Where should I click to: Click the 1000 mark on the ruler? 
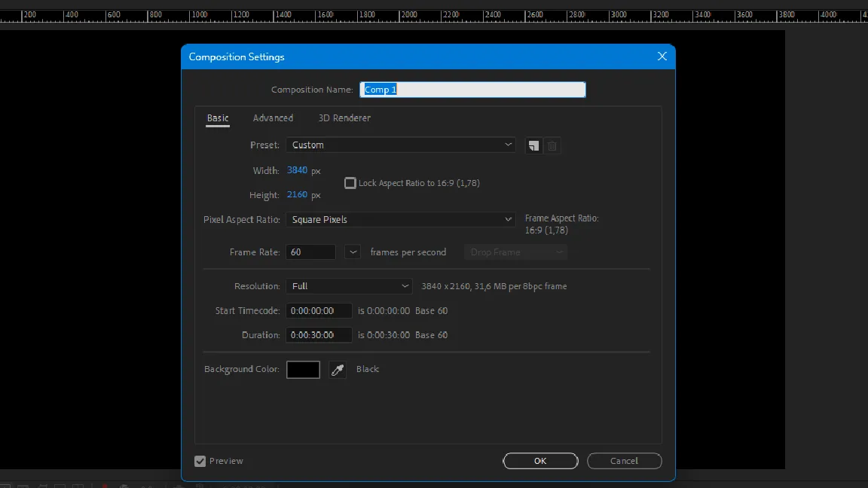(x=199, y=15)
